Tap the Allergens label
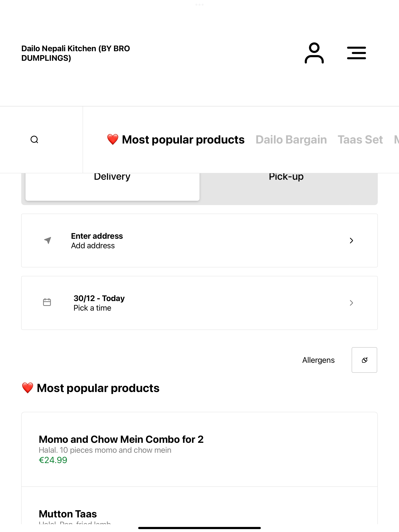Image resolution: width=399 pixels, height=532 pixels. click(318, 360)
